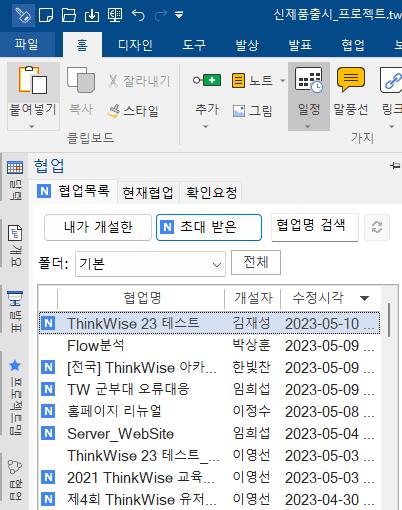The width and height of the screenshot is (402, 510).
Task: Click the save icon in title bar
Action: pyautogui.click(x=92, y=15)
